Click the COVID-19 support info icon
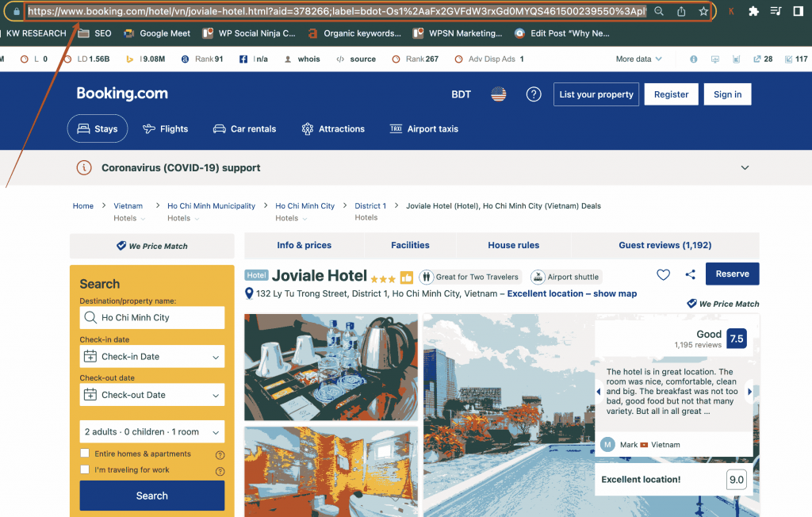 [84, 168]
